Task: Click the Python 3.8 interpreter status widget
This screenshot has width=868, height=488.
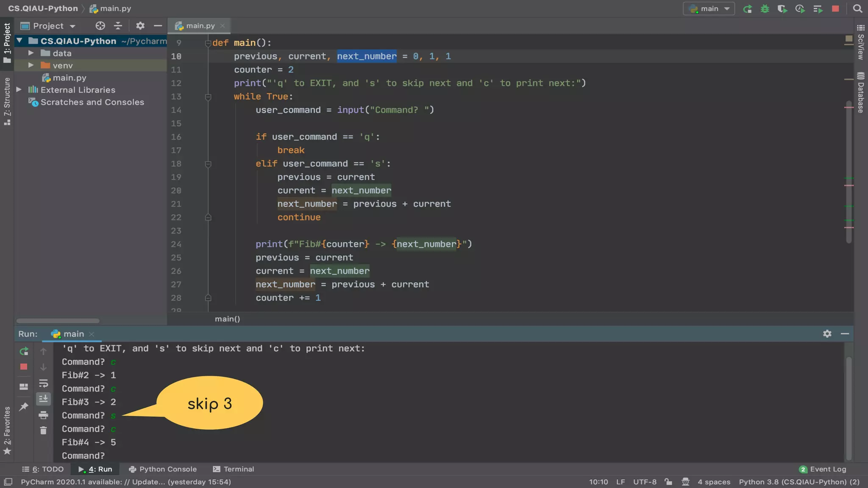Action: click(799, 482)
